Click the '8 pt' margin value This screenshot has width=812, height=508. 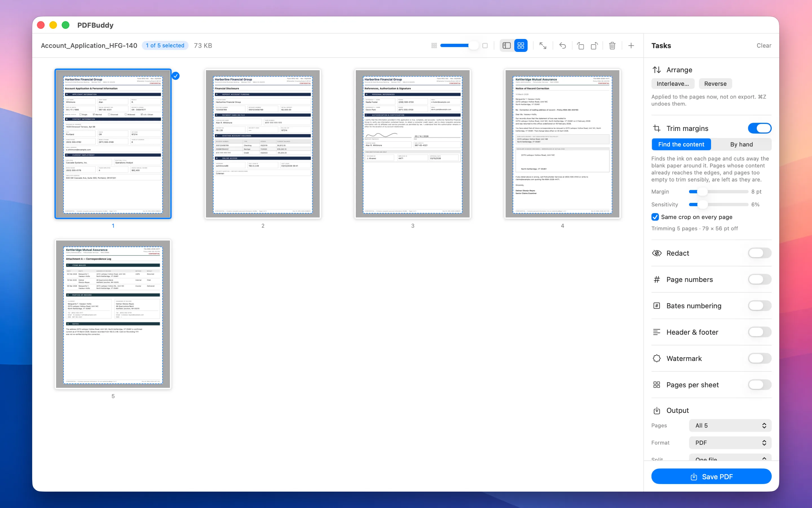pyautogui.click(x=756, y=192)
